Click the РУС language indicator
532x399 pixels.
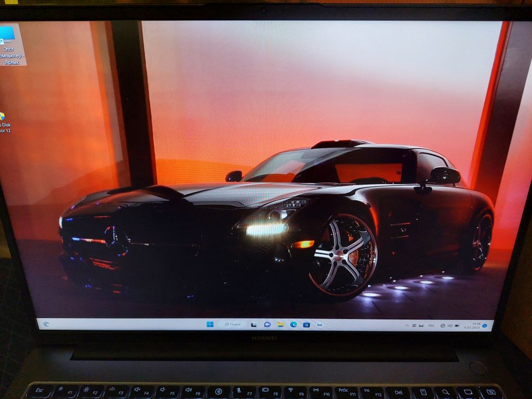(x=431, y=326)
